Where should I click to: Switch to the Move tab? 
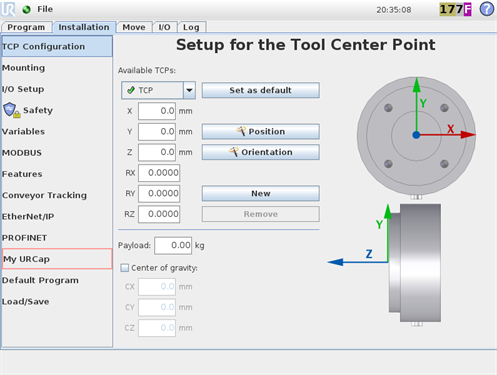coord(134,27)
